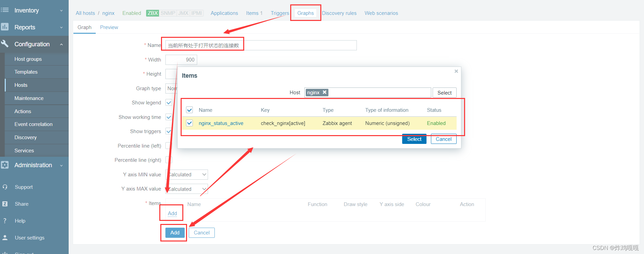644x254 pixels.
Task: Click the Reports bar chart icon
Action: pyautogui.click(x=5, y=27)
